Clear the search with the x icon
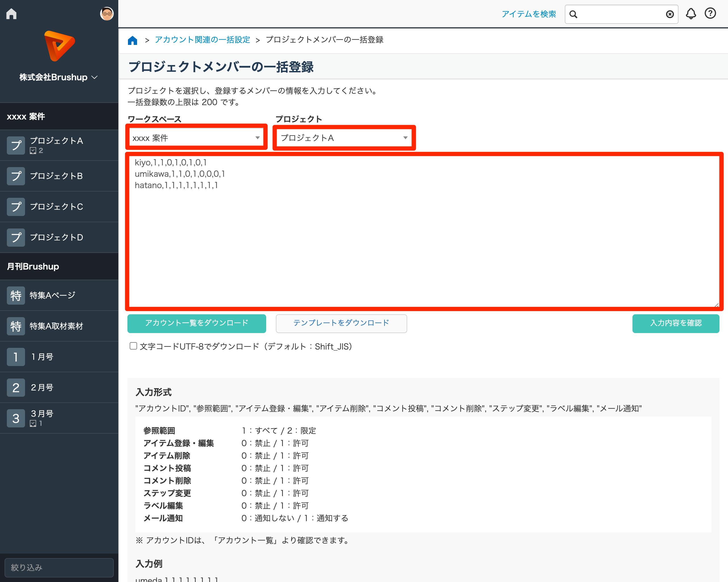Viewport: 728px width, 582px height. [x=670, y=14]
